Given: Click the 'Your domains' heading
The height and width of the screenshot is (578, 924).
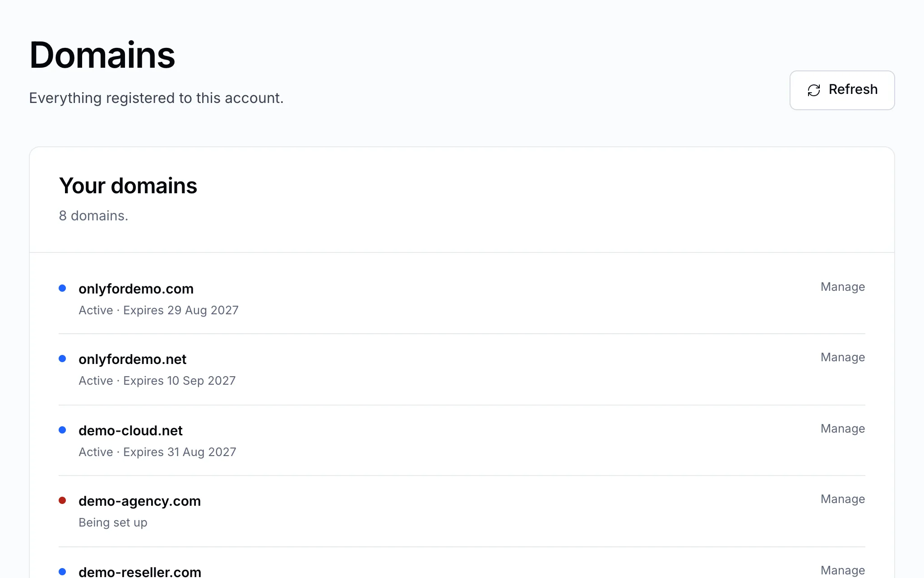Looking at the screenshot, I should tap(128, 186).
